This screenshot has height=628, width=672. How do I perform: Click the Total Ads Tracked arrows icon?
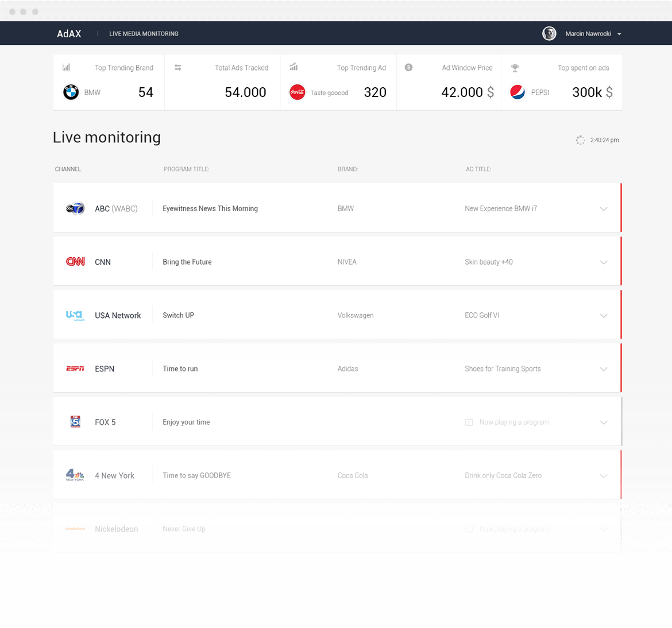point(178,67)
